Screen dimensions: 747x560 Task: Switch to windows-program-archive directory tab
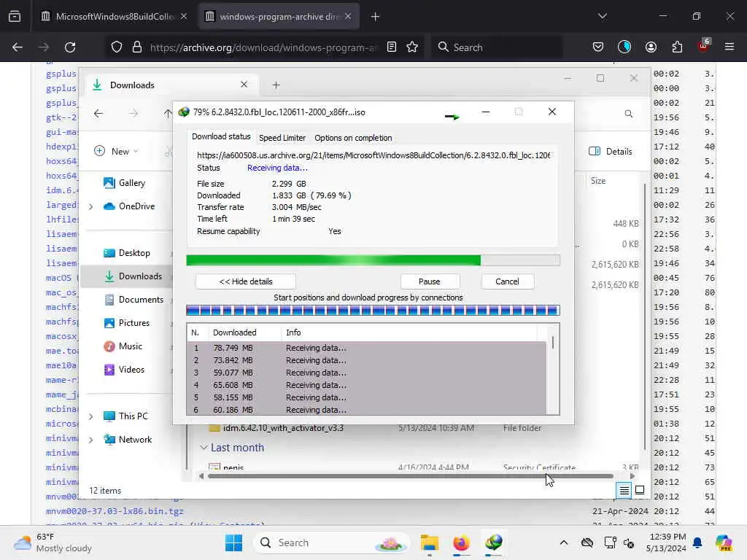coord(279,17)
